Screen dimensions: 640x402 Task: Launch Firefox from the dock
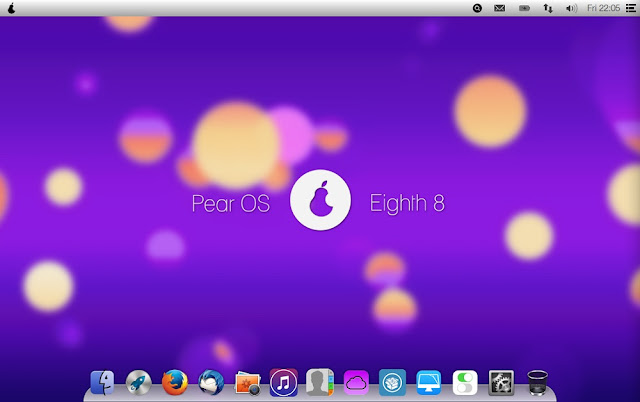tap(175, 382)
